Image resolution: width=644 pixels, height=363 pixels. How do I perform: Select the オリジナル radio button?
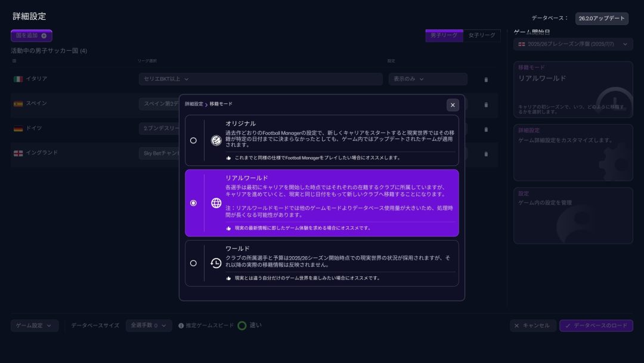pyautogui.click(x=193, y=140)
